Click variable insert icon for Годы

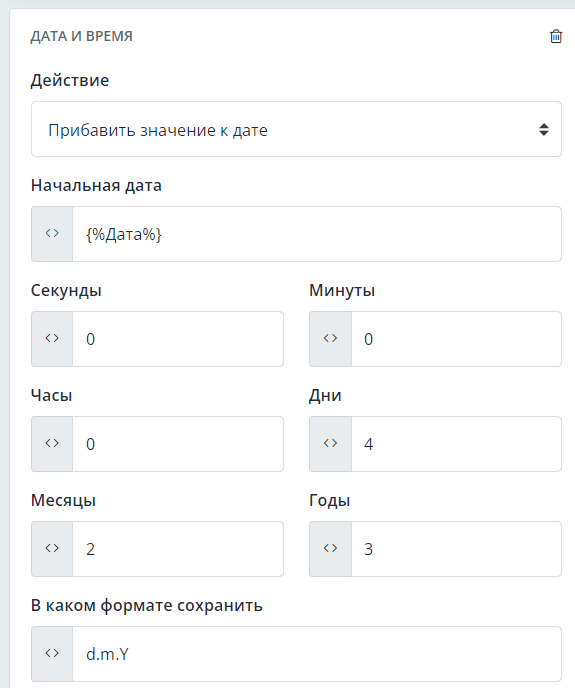330,548
